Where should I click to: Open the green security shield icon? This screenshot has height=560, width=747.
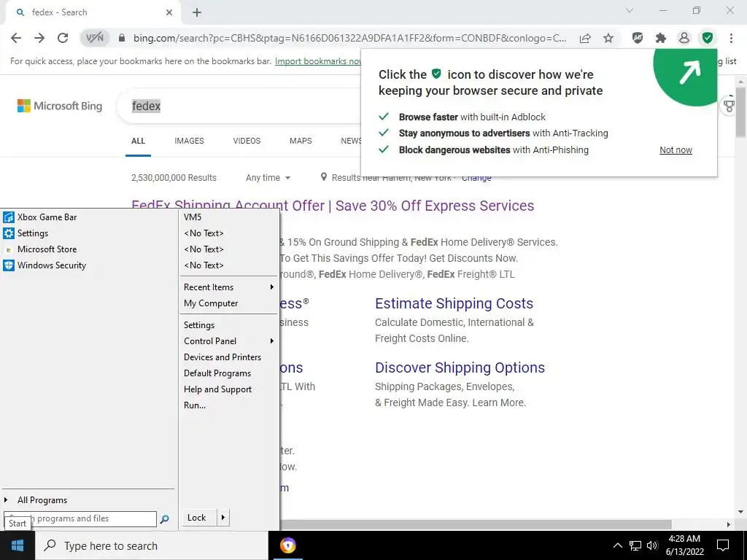708,38
